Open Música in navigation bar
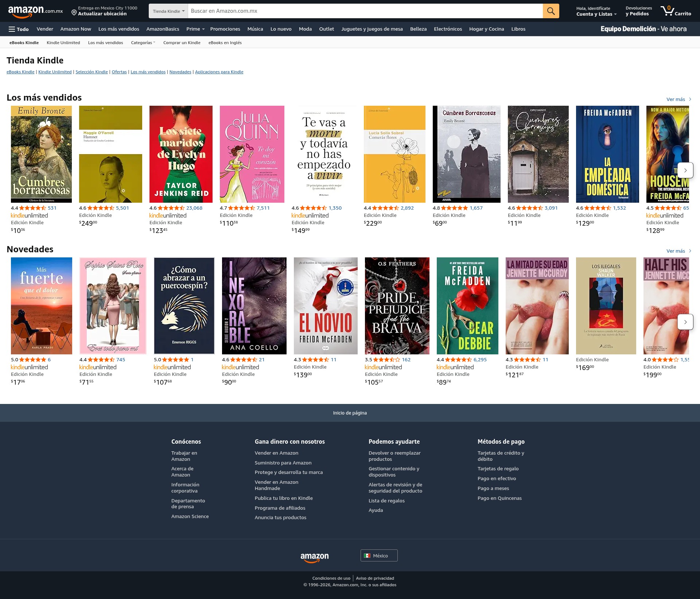The width and height of the screenshot is (700, 599). (255, 29)
